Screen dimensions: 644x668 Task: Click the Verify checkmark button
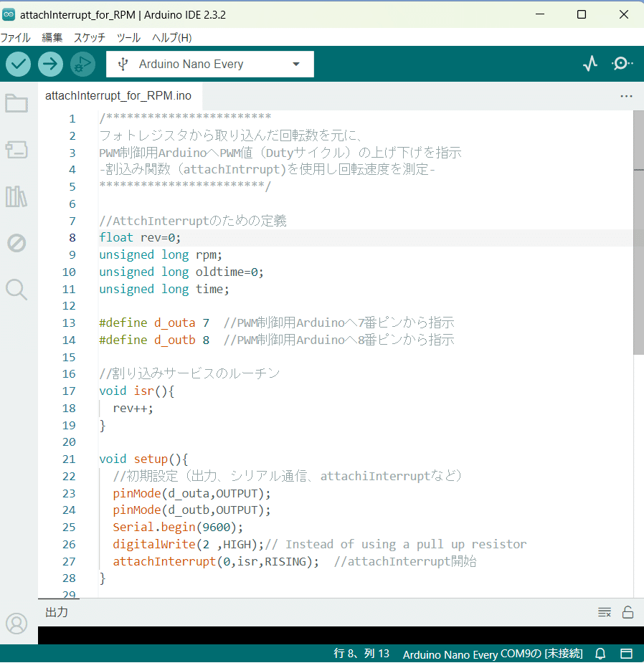(19, 65)
